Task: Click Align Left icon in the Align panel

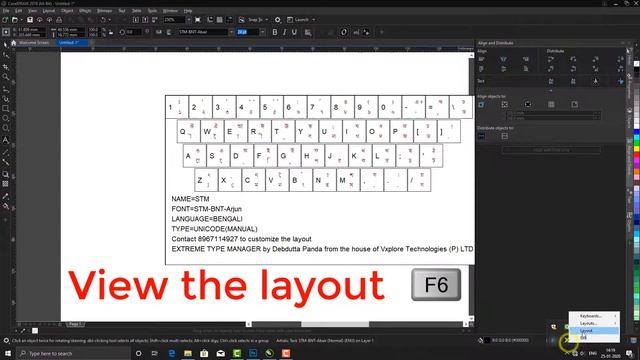Action: click(482, 60)
